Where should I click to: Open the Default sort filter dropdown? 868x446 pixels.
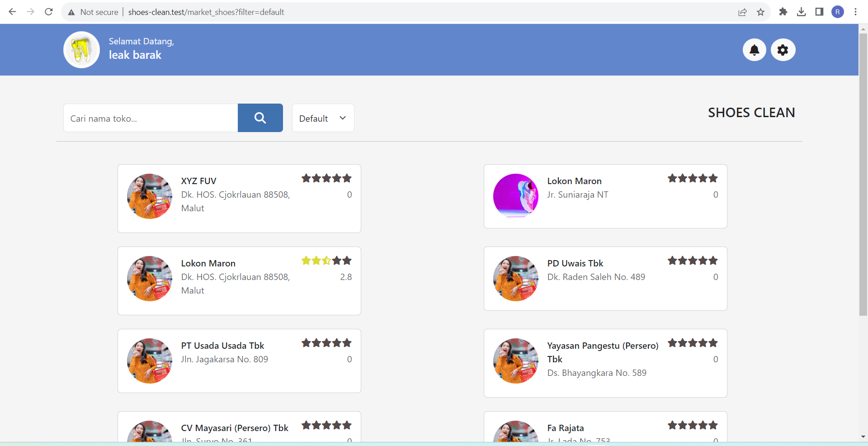[x=323, y=118]
